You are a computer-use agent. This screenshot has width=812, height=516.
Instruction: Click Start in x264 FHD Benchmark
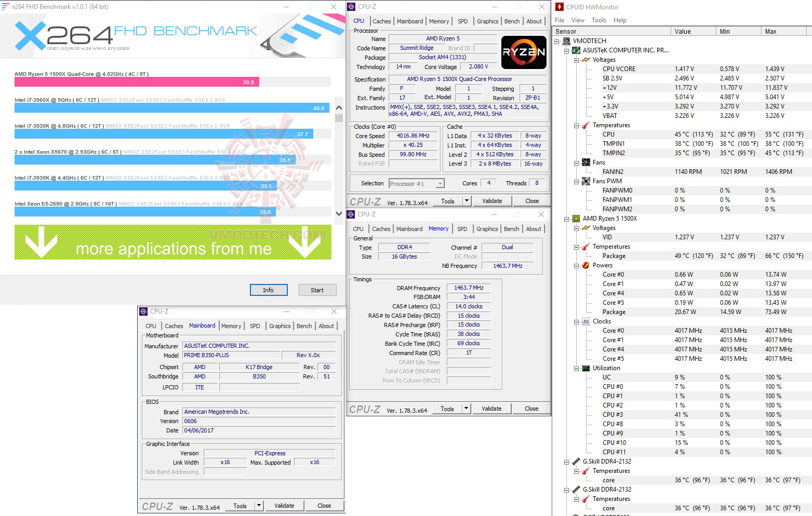tap(317, 290)
